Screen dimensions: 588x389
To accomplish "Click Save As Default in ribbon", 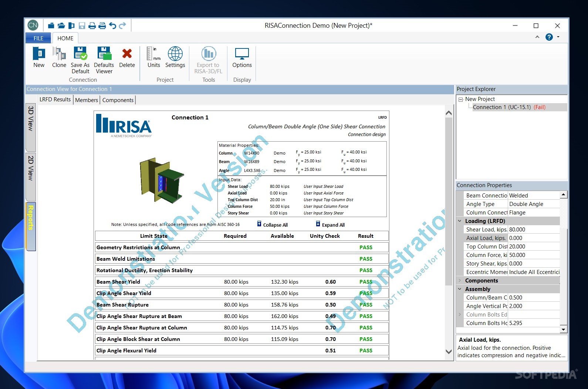I will [80, 60].
